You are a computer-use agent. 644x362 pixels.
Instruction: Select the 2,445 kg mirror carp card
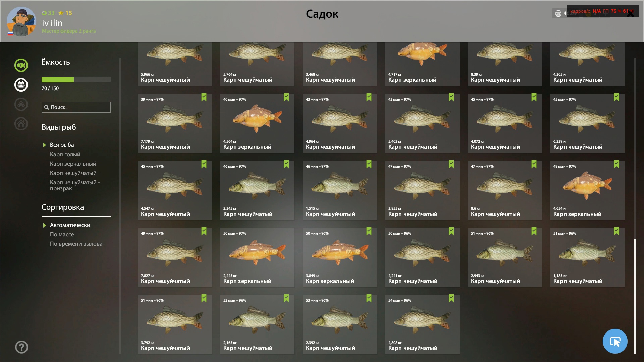click(x=257, y=257)
